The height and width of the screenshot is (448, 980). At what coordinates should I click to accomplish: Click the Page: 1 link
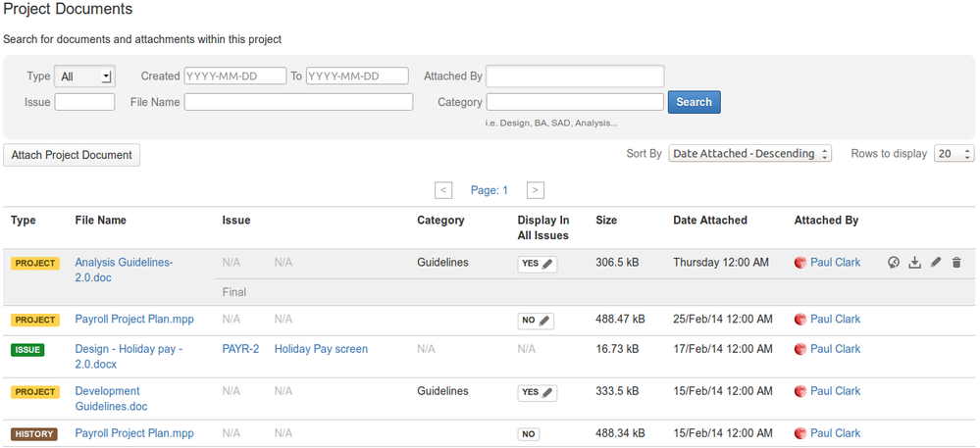(x=490, y=190)
